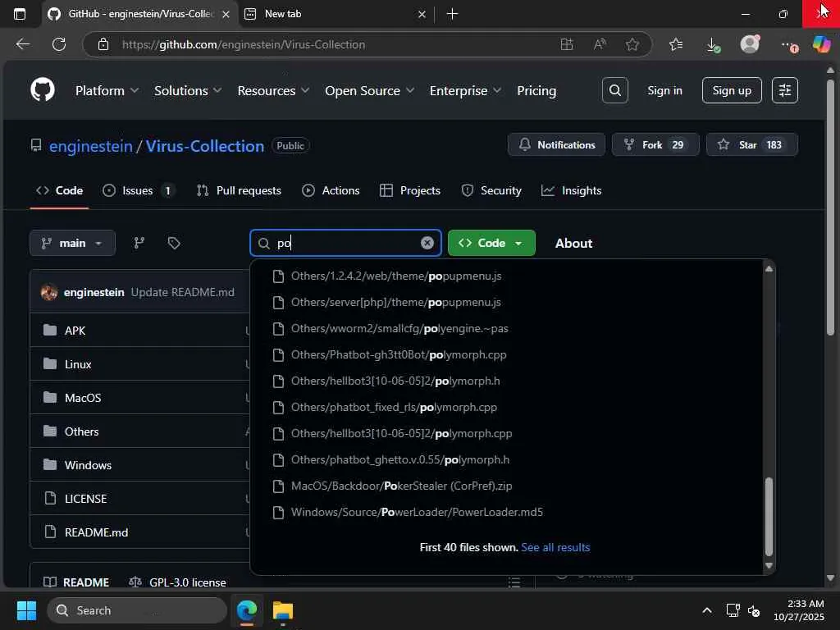Clear the file search field with X
The image size is (840, 630).
tap(427, 243)
